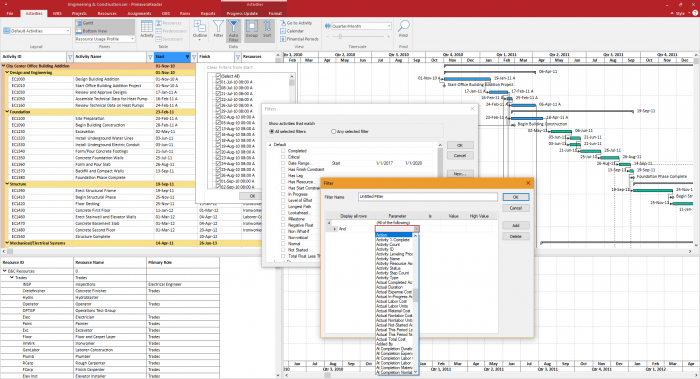The height and width of the screenshot is (379, 700).
Task: Toggle the Critical filter checkbox
Action: point(283,157)
